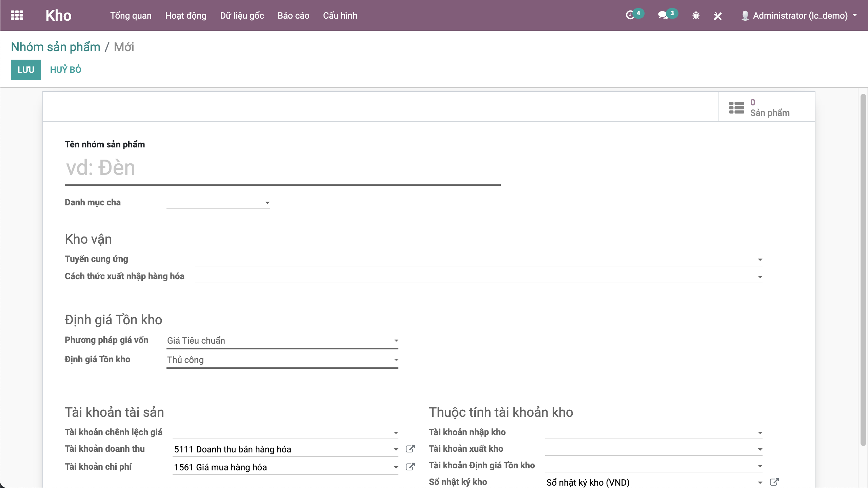Open the conversations chat bubble icon
The height and width of the screenshot is (488, 868).
663,15
